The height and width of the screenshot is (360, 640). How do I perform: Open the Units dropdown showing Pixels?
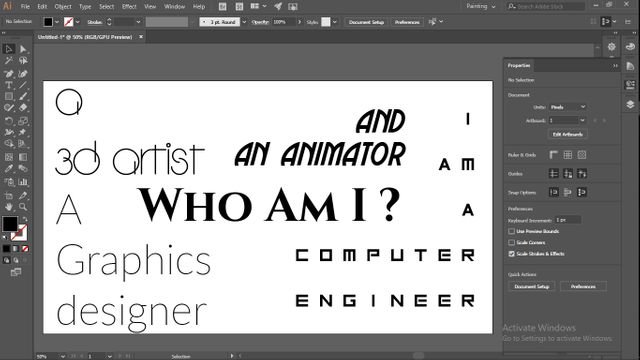568,107
